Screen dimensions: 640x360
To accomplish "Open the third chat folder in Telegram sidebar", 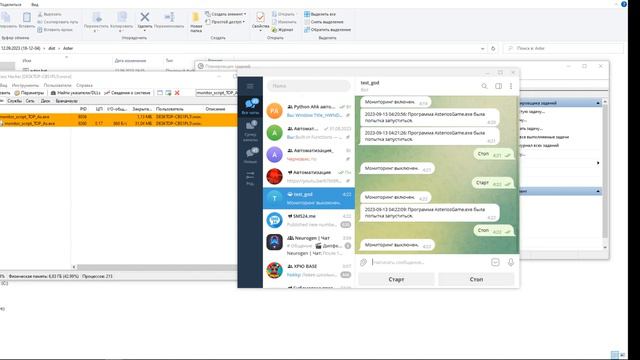I will [x=250, y=156].
